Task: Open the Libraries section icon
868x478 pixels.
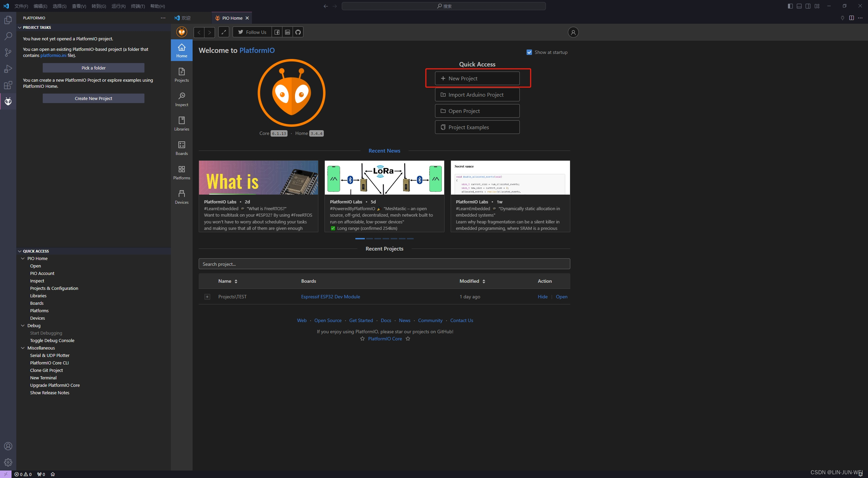Action: pos(181,123)
